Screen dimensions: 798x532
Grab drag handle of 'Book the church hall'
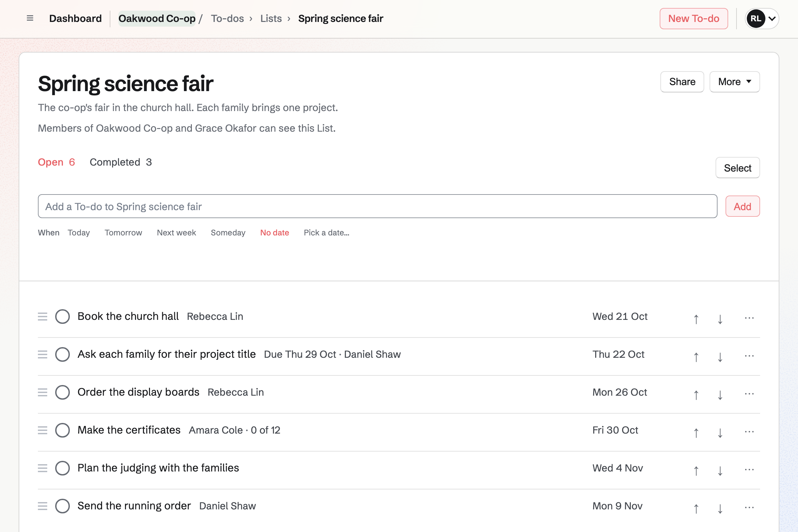click(x=43, y=317)
